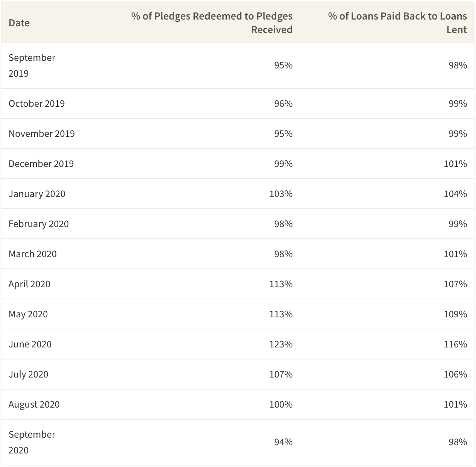Click the Loans Paid Back column header
This screenshot has width=476, height=467.
pos(397,23)
